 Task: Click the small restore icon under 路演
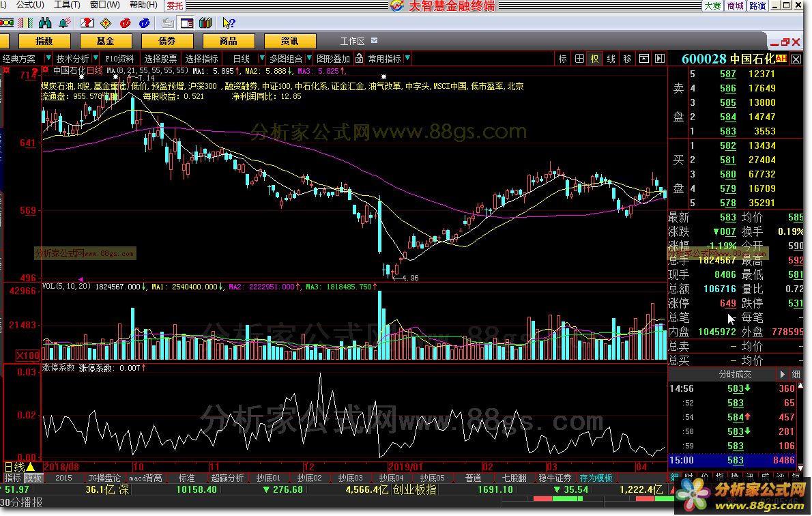click(785, 42)
